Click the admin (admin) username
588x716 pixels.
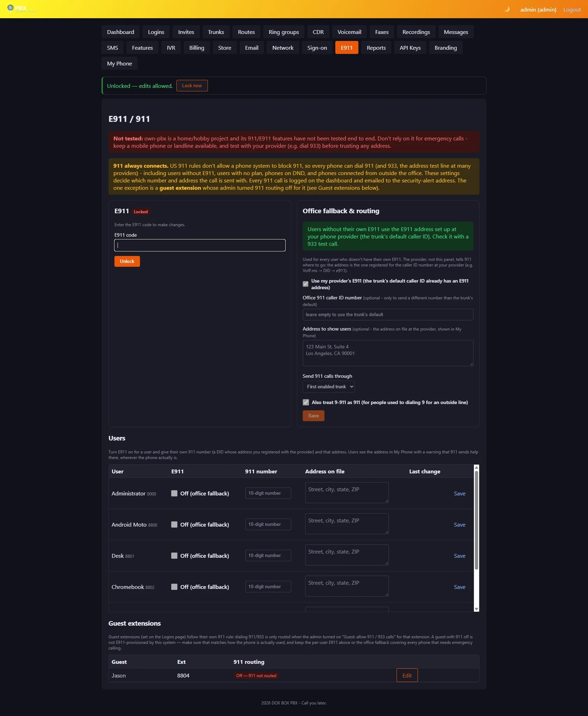[538, 9]
